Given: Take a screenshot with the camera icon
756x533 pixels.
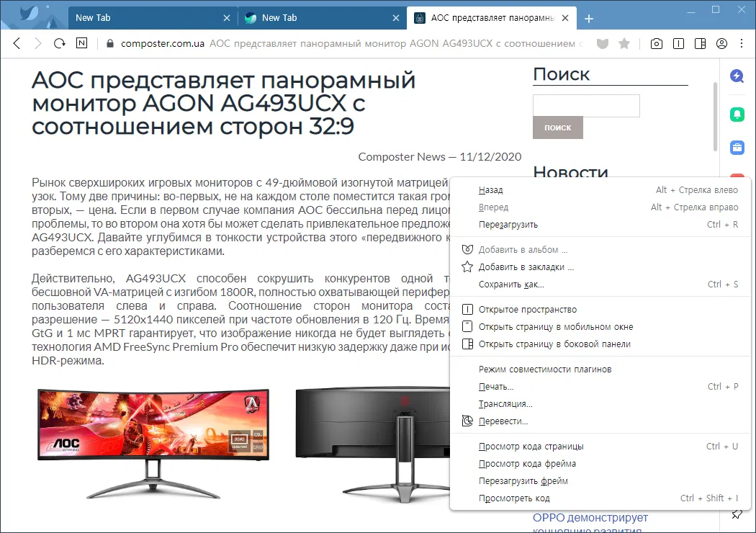Looking at the screenshot, I should [656, 44].
